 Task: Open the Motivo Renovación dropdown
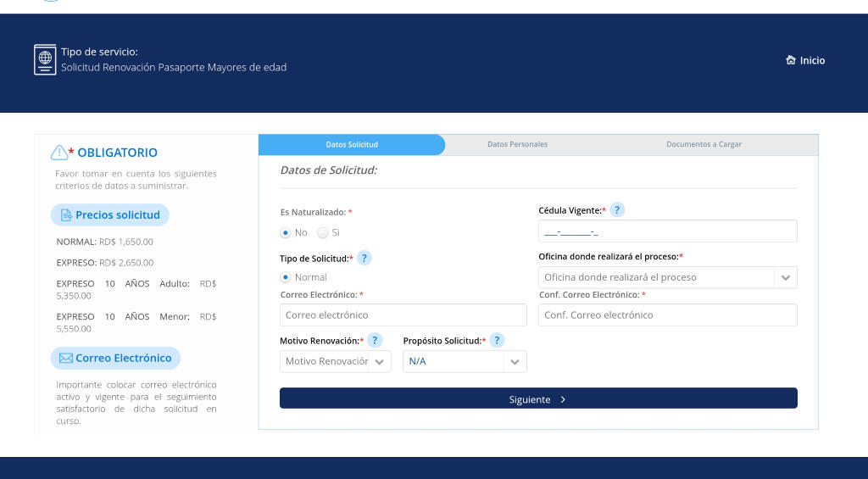point(336,361)
